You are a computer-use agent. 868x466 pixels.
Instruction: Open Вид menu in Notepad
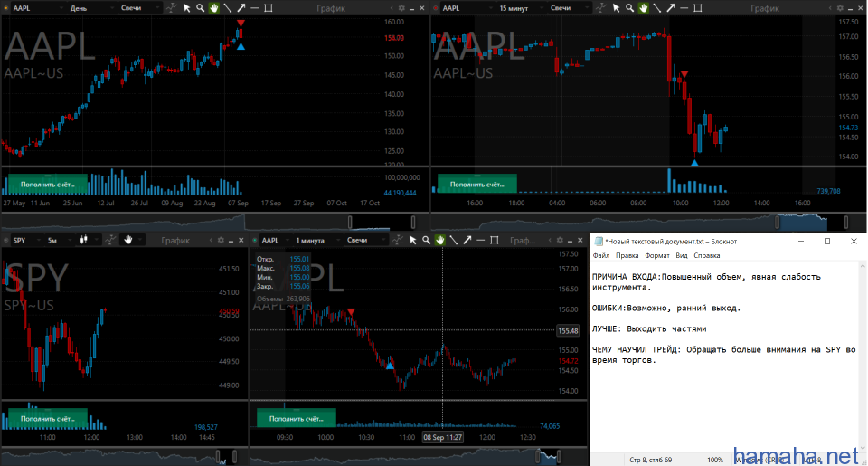(x=682, y=255)
